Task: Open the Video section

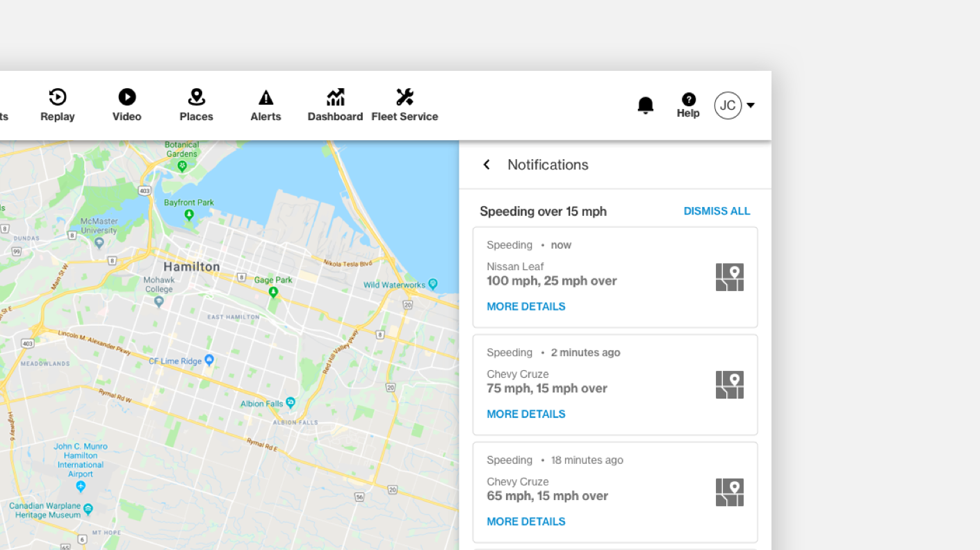Action: 126,105
